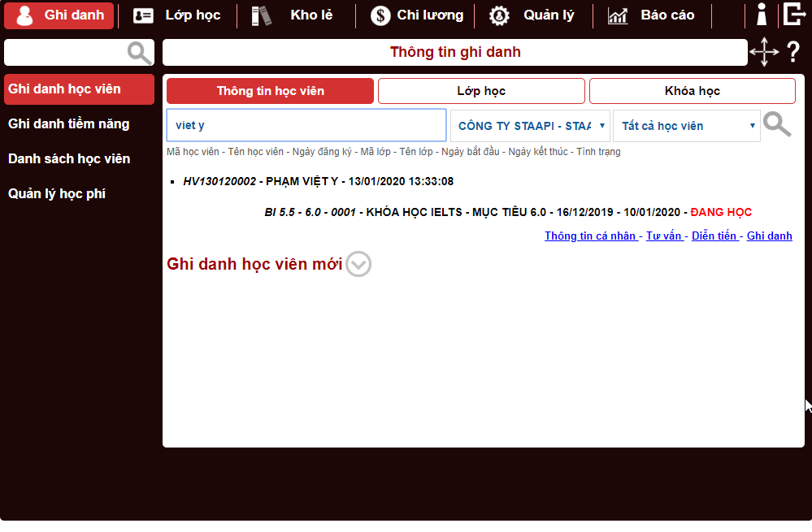Expand the Ghi danh học viên mới section
Viewport: 812px width, 532px height.
click(x=358, y=264)
